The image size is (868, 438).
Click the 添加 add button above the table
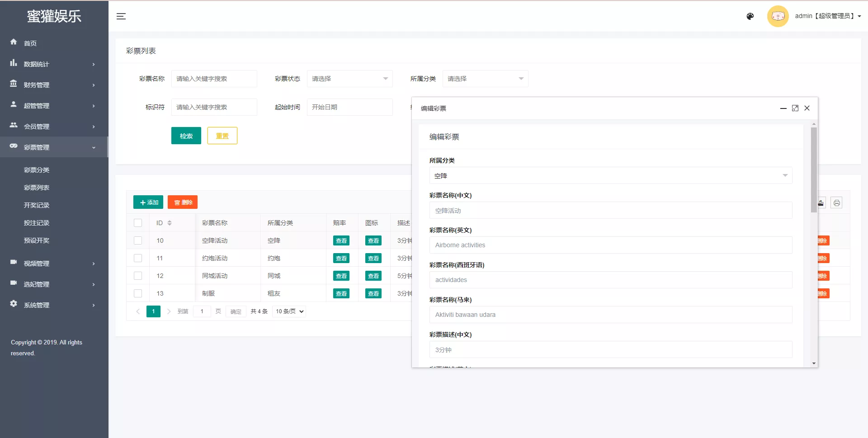tap(148, 202)
